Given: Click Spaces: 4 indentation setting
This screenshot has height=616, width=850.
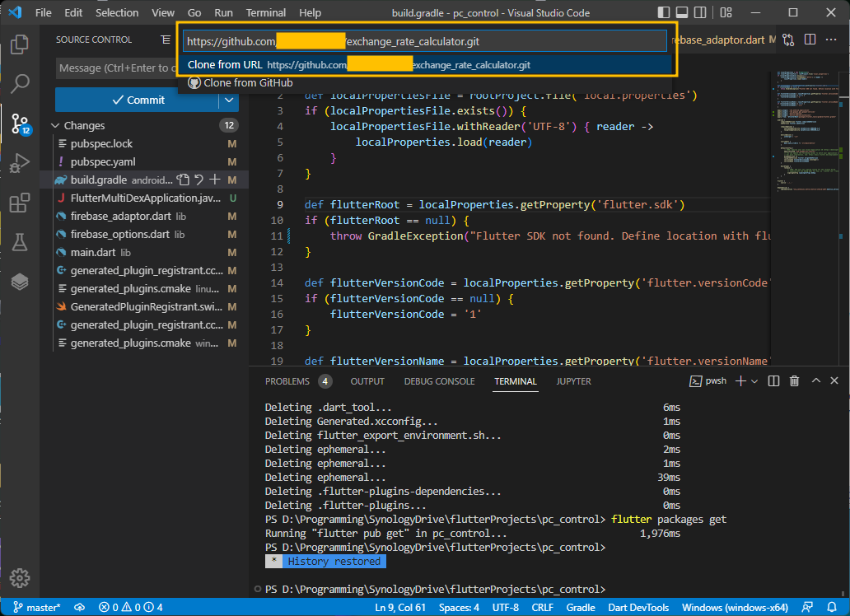Looking at the screenshot, I should point(459,607).
